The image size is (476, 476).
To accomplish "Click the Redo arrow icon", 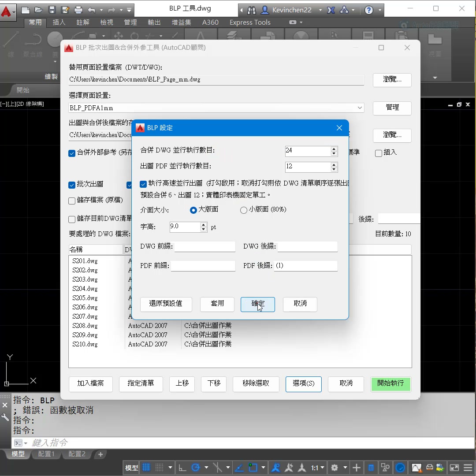I will pyautogui.click(x=112, y=10).
